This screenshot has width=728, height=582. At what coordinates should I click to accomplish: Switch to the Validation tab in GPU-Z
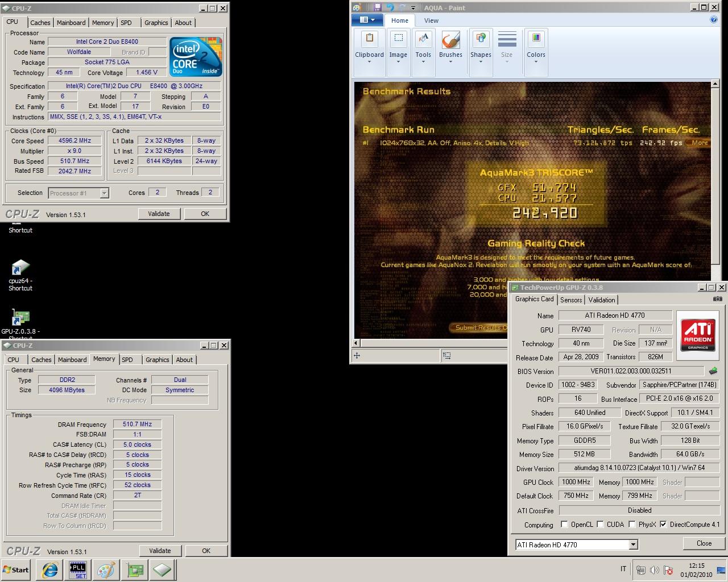pyautogui.click(x=602, y=300)
